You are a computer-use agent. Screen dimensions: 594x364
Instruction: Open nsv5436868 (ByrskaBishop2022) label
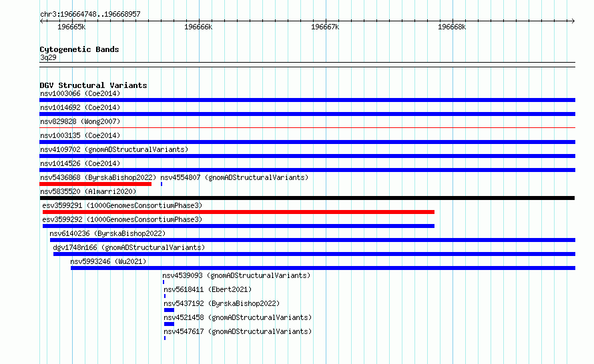pos(98,177)
